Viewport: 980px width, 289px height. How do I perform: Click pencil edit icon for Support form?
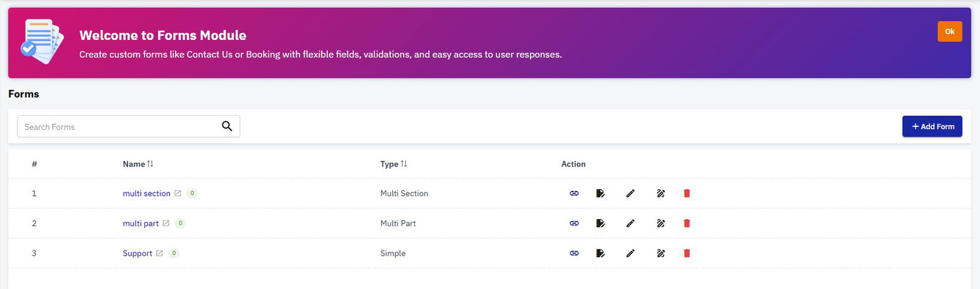[x=630, y=253]
